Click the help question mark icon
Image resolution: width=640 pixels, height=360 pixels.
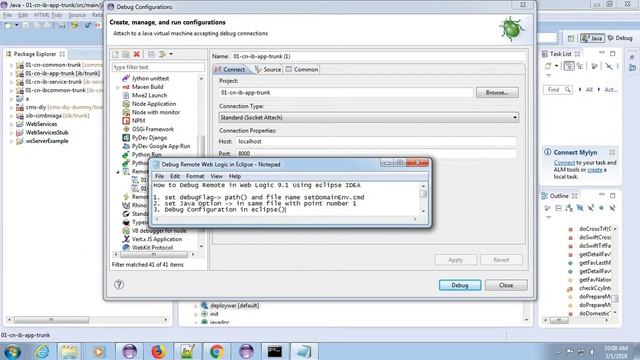[x=119, y=284]
